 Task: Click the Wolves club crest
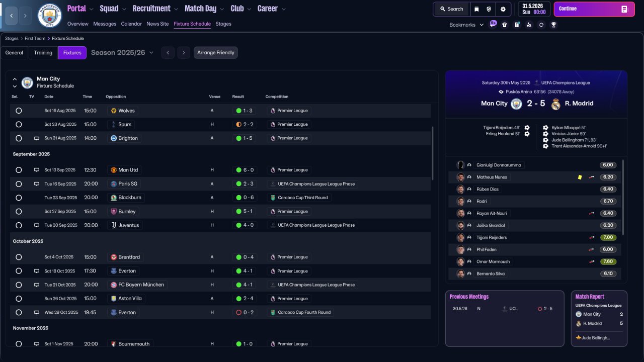pyautogui.click(x=114, y=111)
